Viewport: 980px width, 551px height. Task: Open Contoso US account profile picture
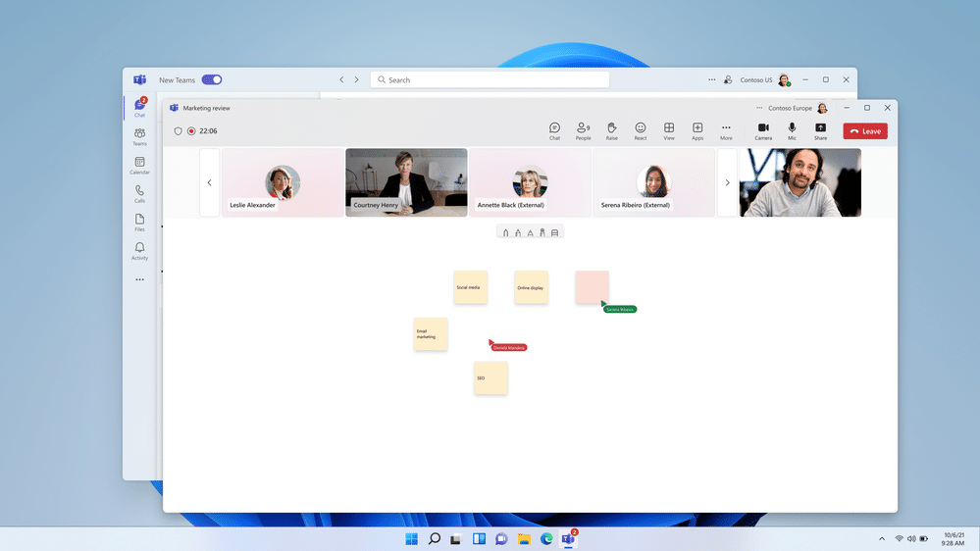pos(784,80)
